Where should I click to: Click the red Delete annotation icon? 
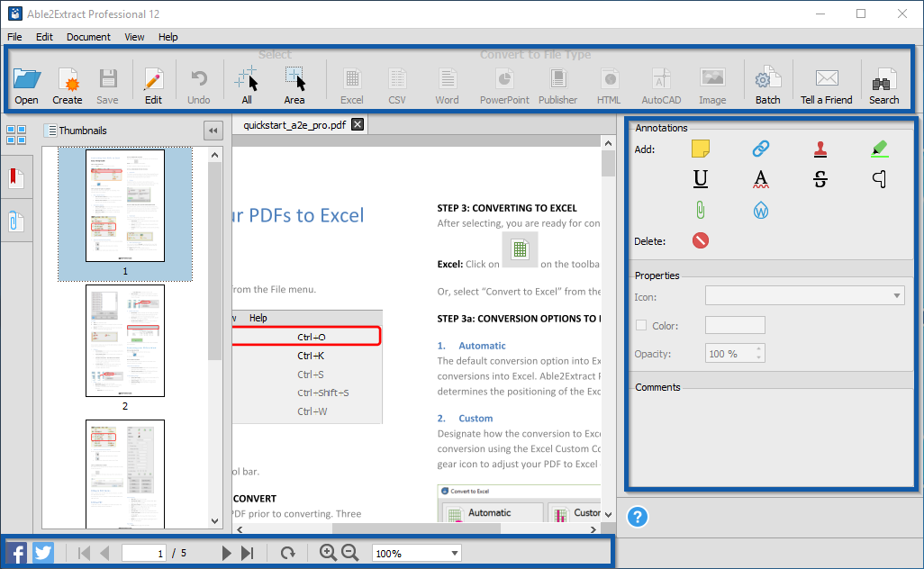(700, 240)
